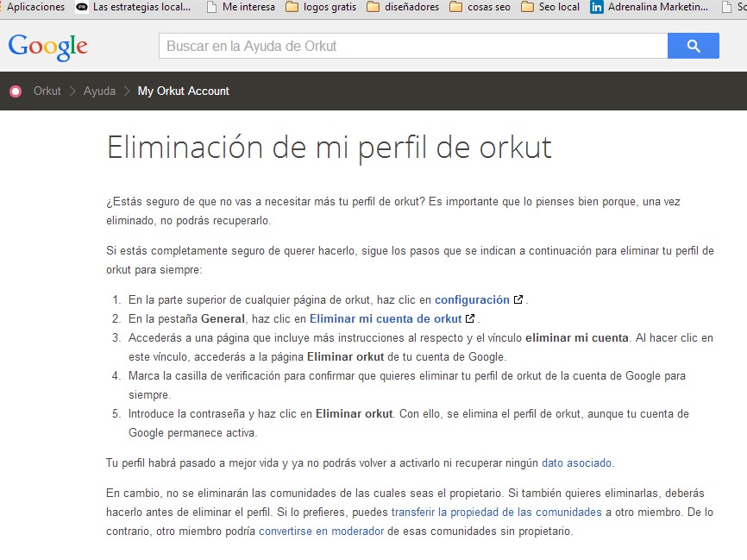This screenshot has height=560, width=747.
Task: Click '¿Estás seguro de que no vas' sentence
Action: [393, 211]
